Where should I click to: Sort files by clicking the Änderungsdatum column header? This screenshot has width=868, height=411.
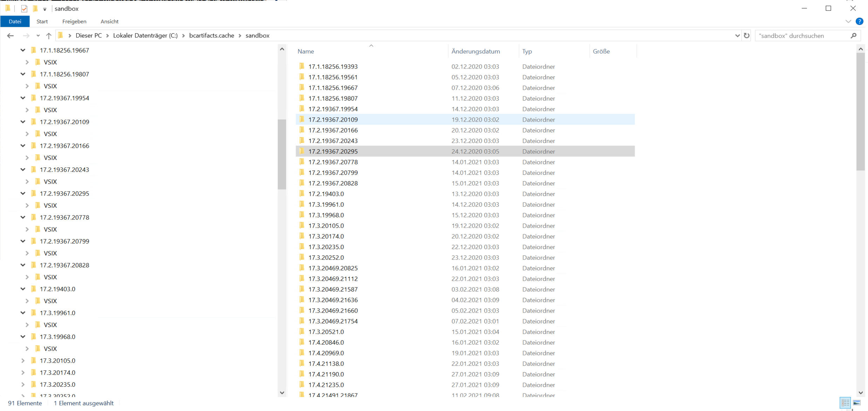coord(475,51)
